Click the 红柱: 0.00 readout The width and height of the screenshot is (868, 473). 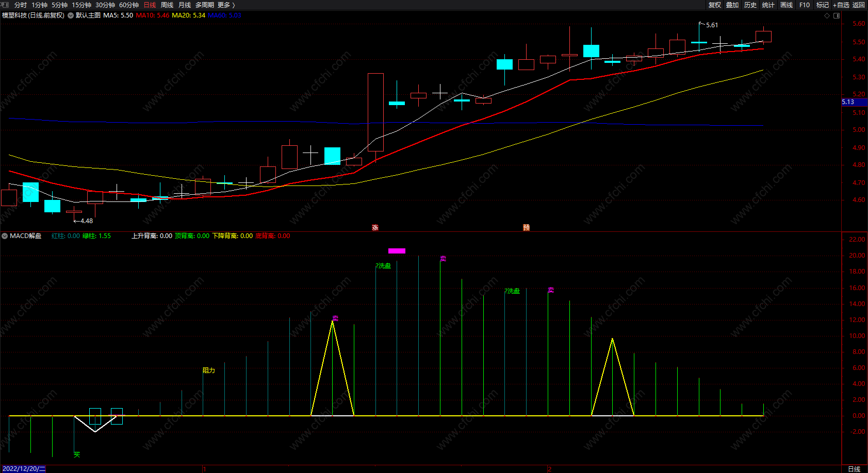65,236
